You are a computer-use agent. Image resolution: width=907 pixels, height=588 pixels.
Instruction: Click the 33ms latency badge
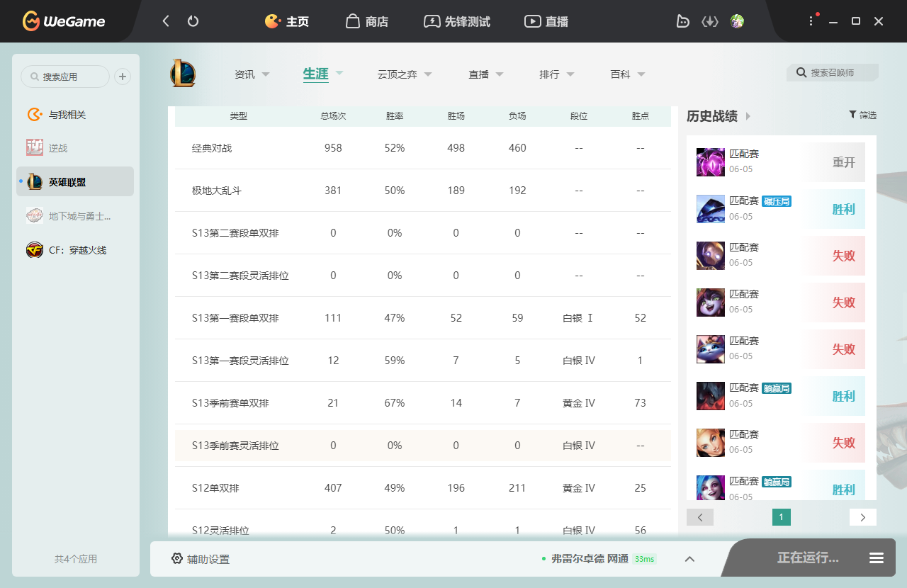pos(645,559)
